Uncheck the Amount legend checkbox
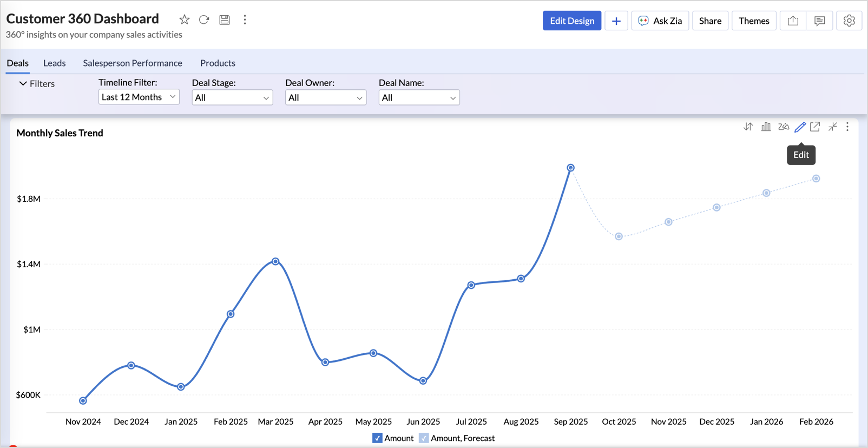Screen dimensions: 868x448 click(x=377, y=438)
